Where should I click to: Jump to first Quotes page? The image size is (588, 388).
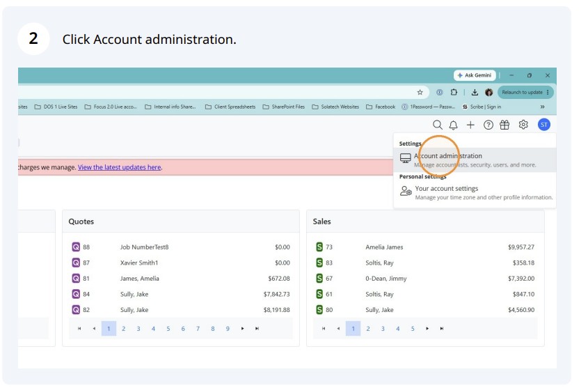(79, 329)
